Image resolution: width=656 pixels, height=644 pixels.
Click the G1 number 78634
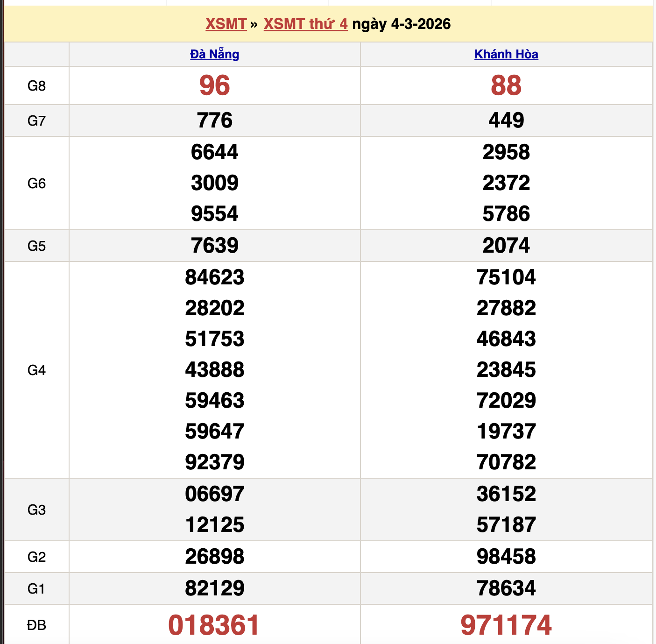pyautogui.click(x=506, y=588)
